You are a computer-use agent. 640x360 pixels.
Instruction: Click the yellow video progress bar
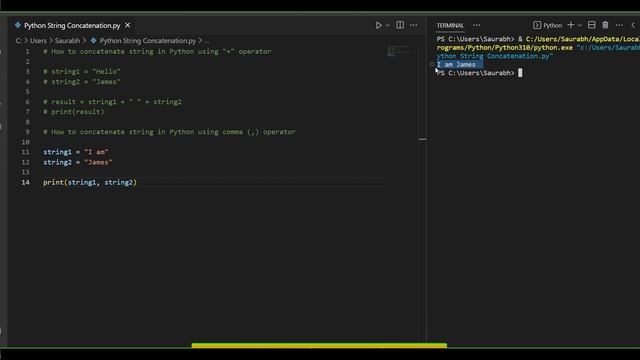(x=319, y=345)
